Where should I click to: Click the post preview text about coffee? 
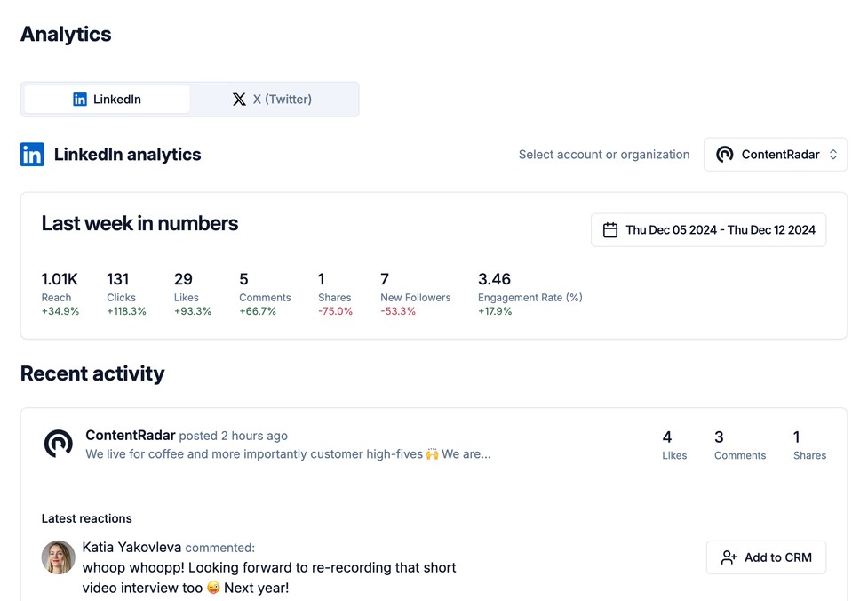288,454
